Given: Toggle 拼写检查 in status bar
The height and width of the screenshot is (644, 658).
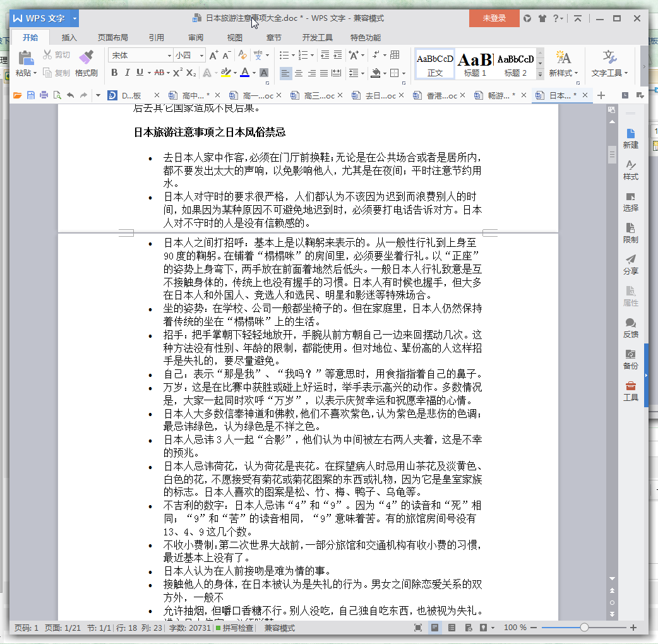Looking at the screenshot, I should coord(234,628).
